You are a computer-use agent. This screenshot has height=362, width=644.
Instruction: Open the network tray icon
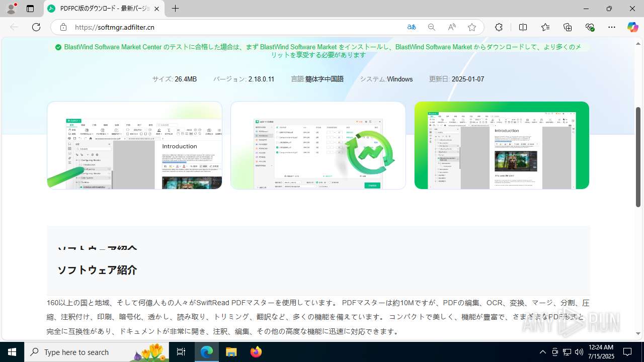click(x=567, y=352)
